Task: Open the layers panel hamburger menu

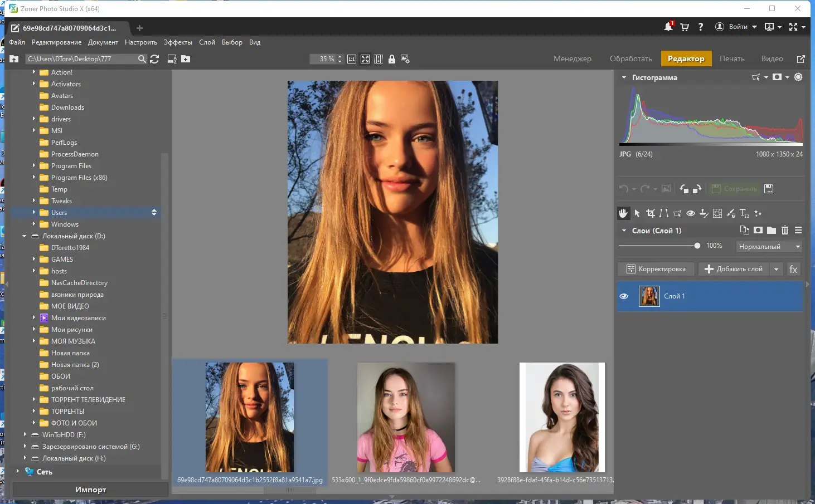Action: [798, 230]
